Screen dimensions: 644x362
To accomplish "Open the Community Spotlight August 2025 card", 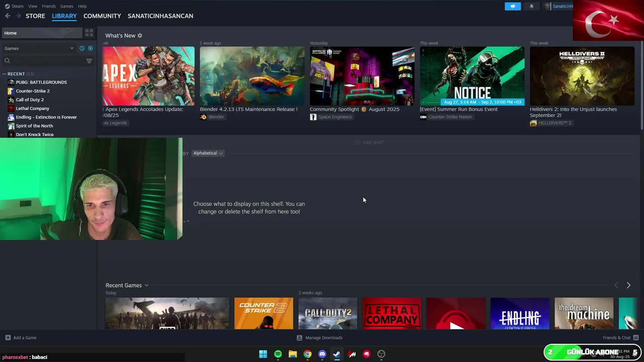I will 362,76.
